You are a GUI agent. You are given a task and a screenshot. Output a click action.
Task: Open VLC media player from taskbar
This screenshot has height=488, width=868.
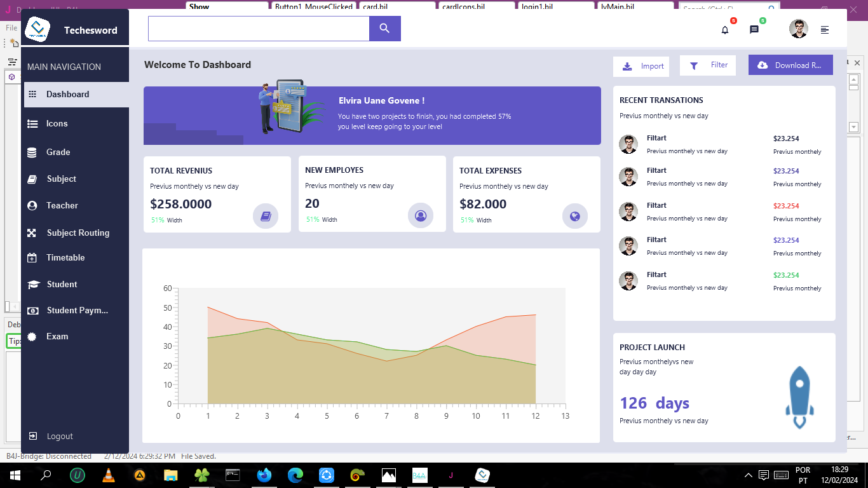tap(109, 475)
